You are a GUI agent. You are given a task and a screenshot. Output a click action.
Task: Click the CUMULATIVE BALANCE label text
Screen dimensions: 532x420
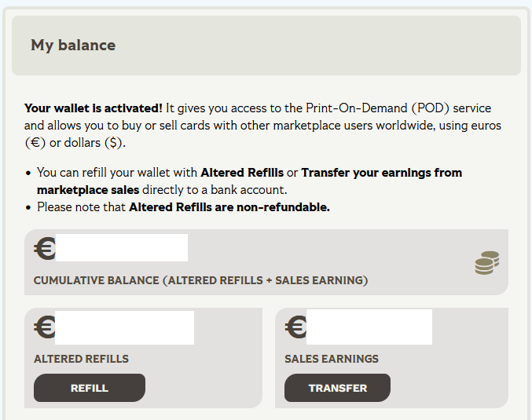200,280
